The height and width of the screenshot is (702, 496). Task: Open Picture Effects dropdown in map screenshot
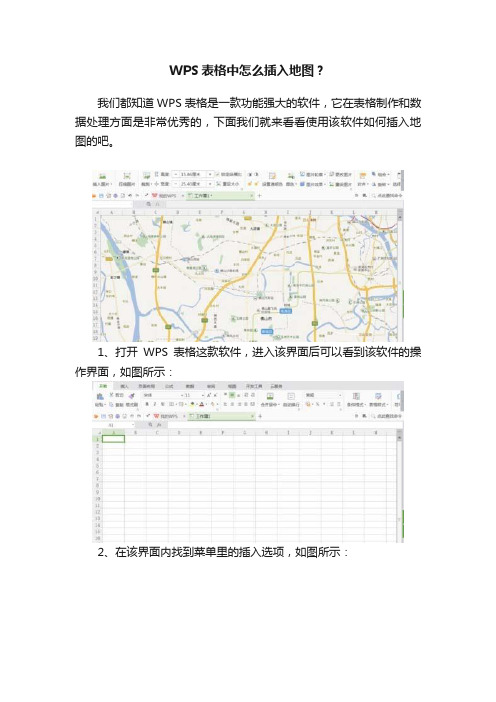tap(313, 184)
